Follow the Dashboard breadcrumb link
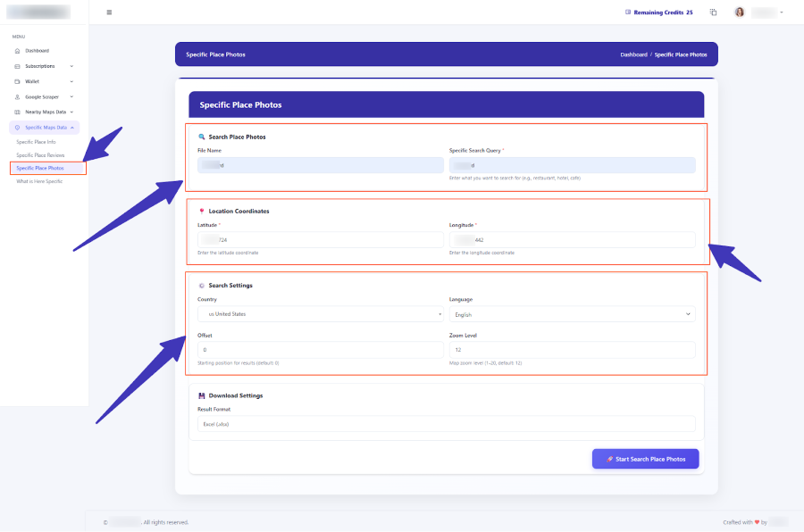 tap(633, 54)
